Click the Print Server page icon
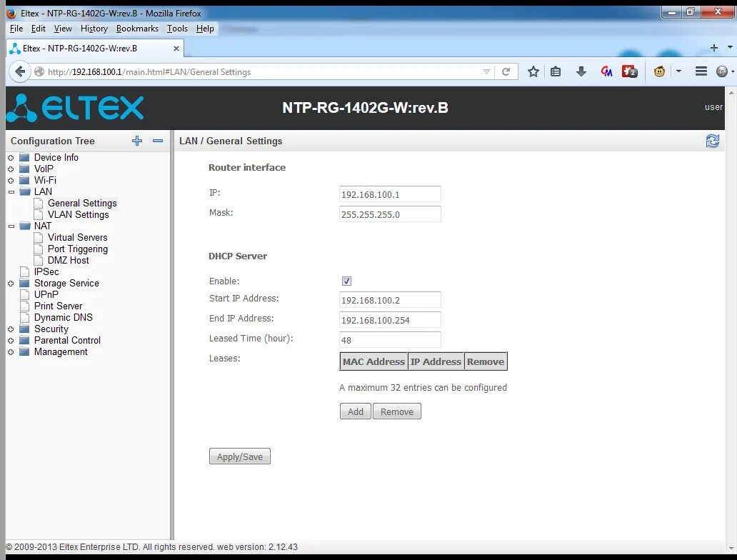Viewport: 737px width, 560px height. click(24, 306)
